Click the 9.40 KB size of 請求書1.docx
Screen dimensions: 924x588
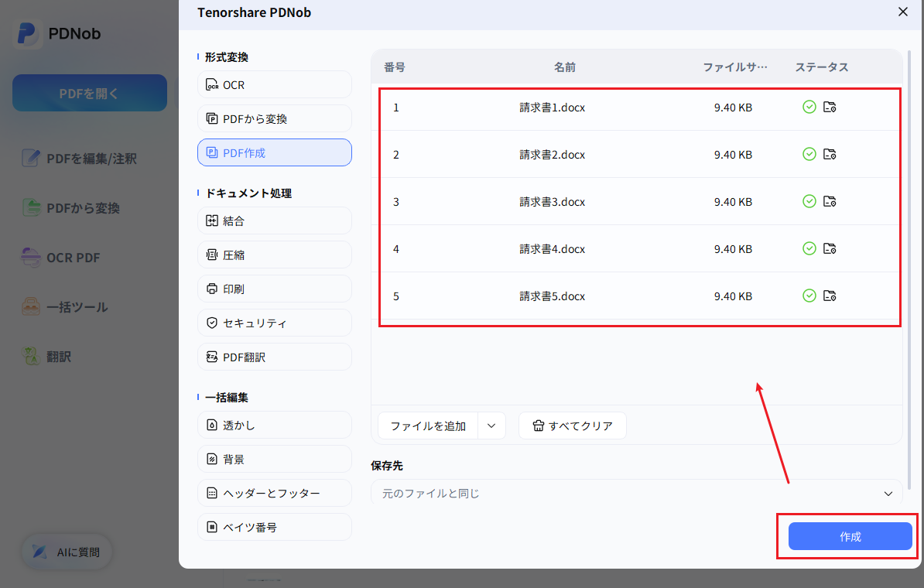coord(733,108)
